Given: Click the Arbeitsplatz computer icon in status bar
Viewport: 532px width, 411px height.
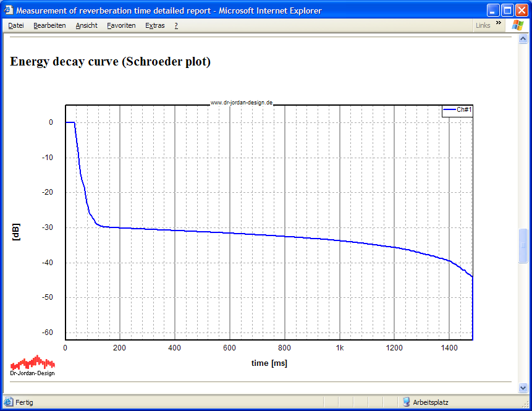Looking at the screenshot, I should click(407, 402).
